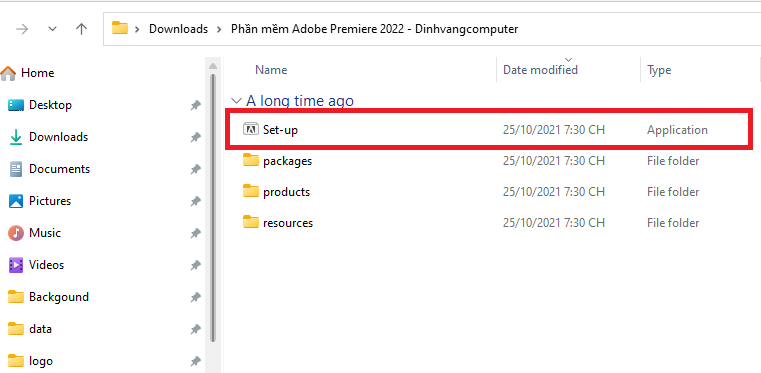
Task: Click the Backgound folder icon
Action: click(x=16, y=296)
